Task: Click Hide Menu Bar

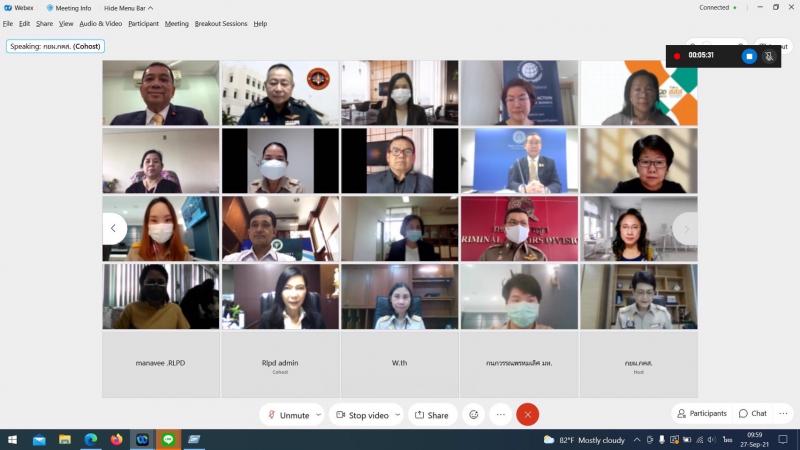Action: click(129, 8)
